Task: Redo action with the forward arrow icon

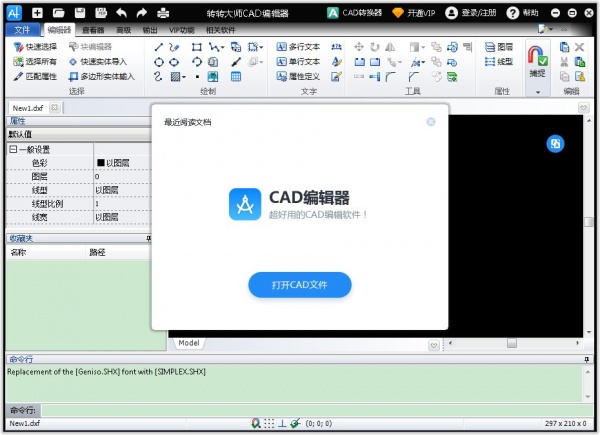Action: click(142, 13)
